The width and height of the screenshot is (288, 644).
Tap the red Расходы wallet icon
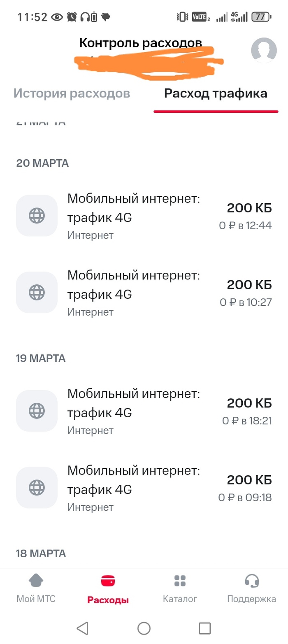pos(108,581)
